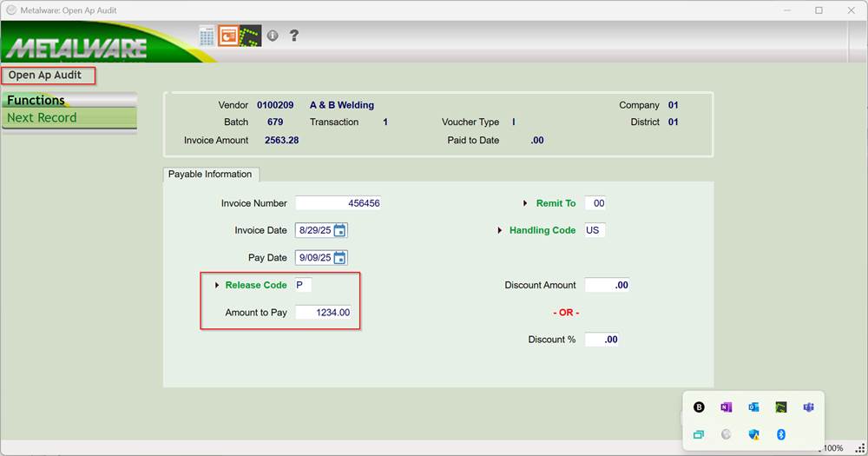This screenshot has height=456, width=868.
Task: Click the window resize grip corner
Action: (860, 448)
